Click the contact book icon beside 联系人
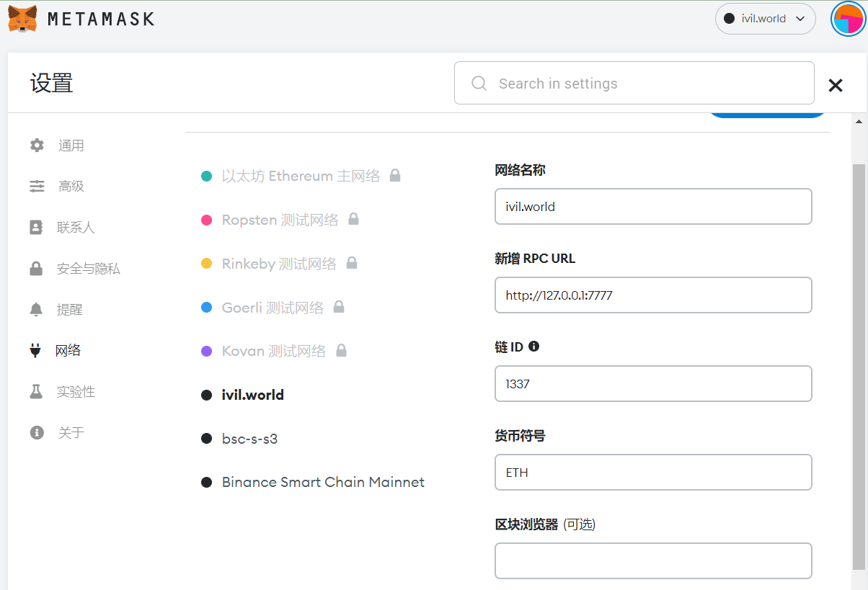Image resolution: width=868 pixels, height=590 pixels. tap(36, 228)
